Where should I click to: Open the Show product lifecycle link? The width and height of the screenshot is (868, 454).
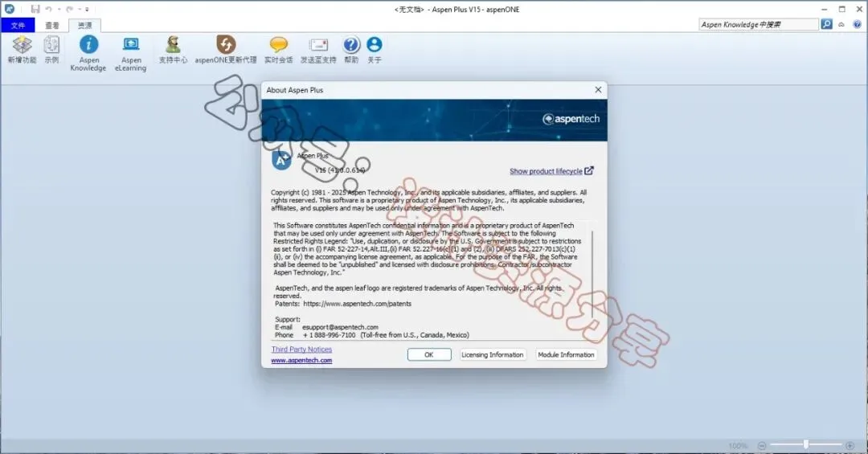click(546, 171)
